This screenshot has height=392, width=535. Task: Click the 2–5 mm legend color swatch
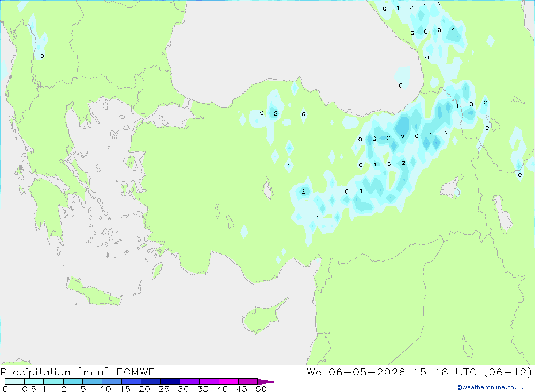pyautogui.click(x=73, y=381)
